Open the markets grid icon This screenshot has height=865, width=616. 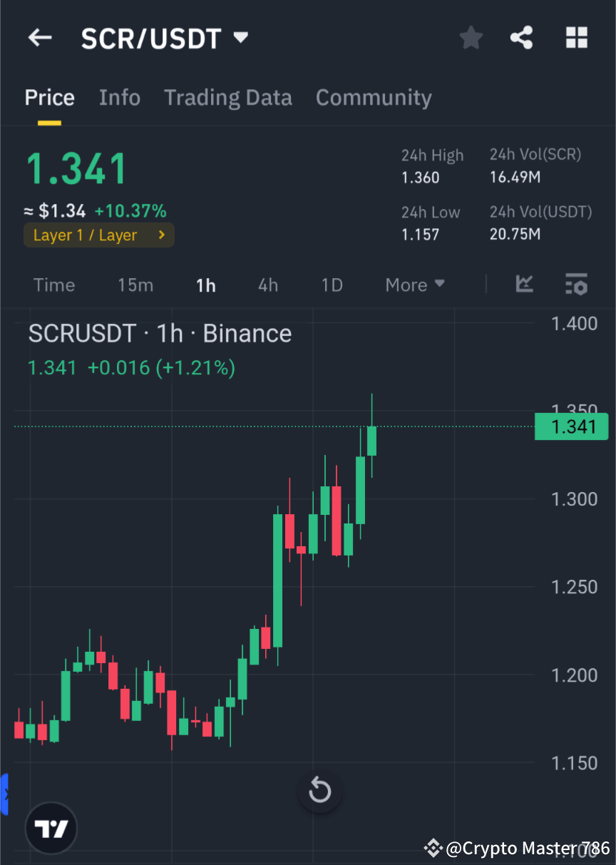pos(576,37)
